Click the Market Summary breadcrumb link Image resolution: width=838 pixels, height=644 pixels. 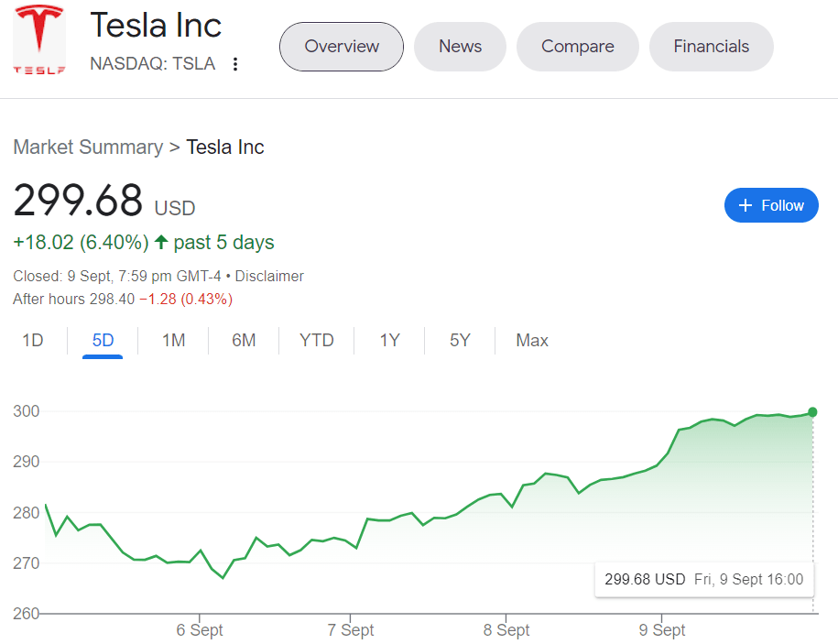point(88,147)
